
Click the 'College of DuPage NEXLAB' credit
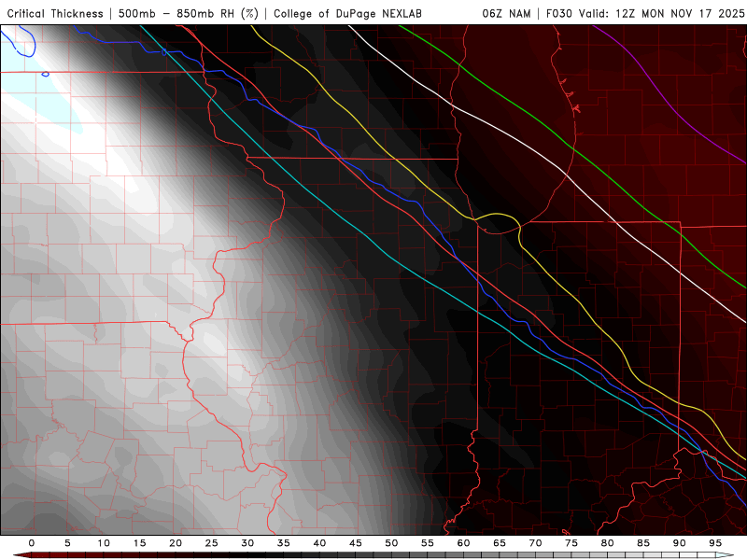[347, 13]
